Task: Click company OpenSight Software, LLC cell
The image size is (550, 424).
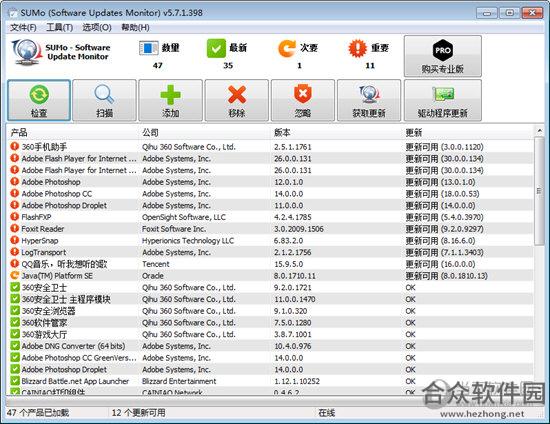Action: [183, 217]
